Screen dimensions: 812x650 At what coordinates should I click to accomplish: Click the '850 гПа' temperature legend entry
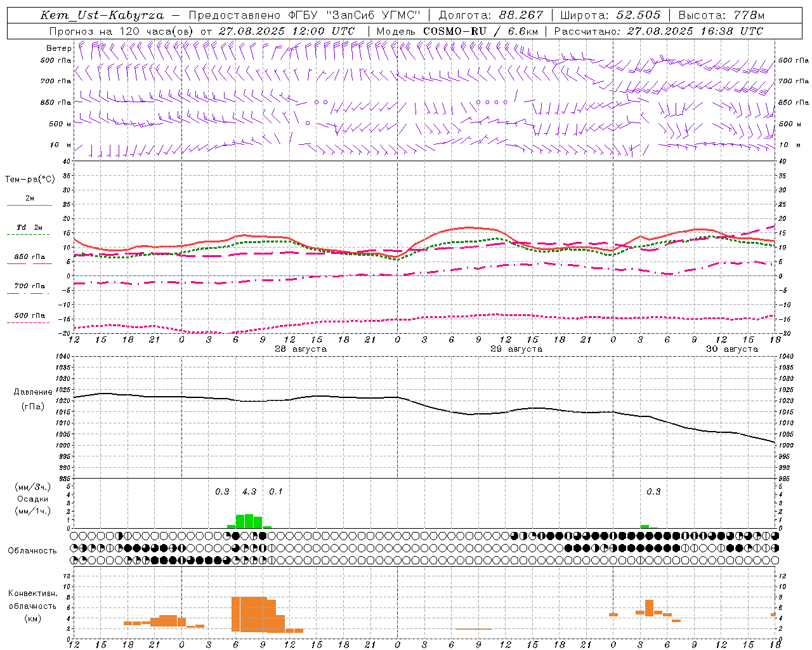point(30,257)
